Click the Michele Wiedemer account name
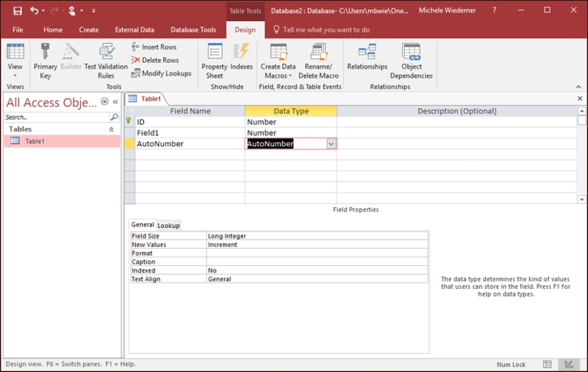Image resolution: width=588 pixels, height=372 pixels. click(x=447, y=11)
